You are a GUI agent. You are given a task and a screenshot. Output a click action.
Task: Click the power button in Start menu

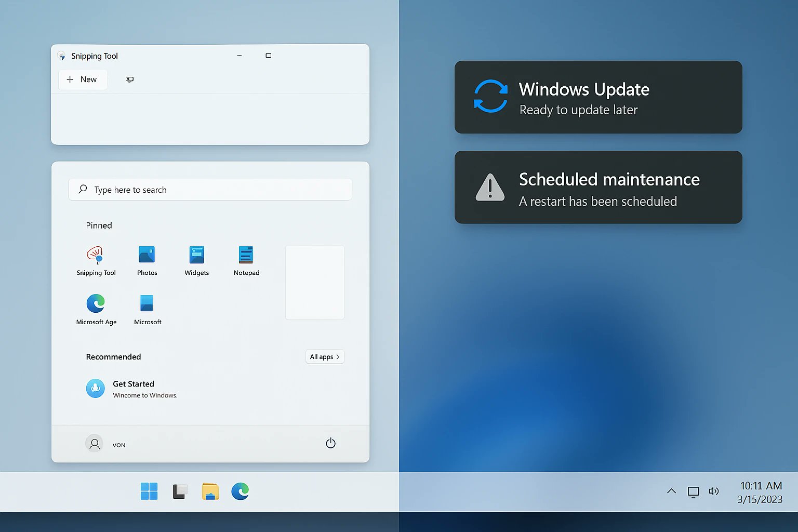tap(330, 443)
